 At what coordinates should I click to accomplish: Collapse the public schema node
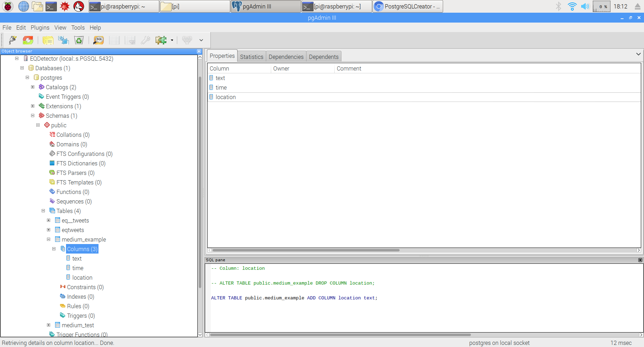(x=38, y=125)
